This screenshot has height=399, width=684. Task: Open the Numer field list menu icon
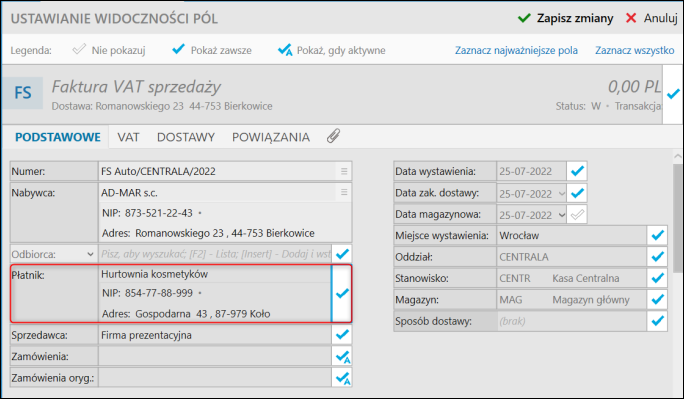344,171
